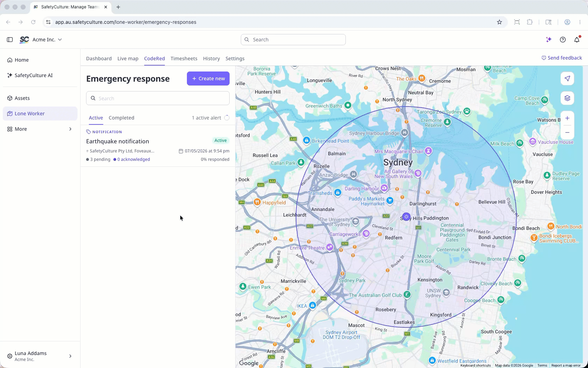Open Assets in the sidebar
This screenshot has height=368, width=588.
(x=40, y=98)
